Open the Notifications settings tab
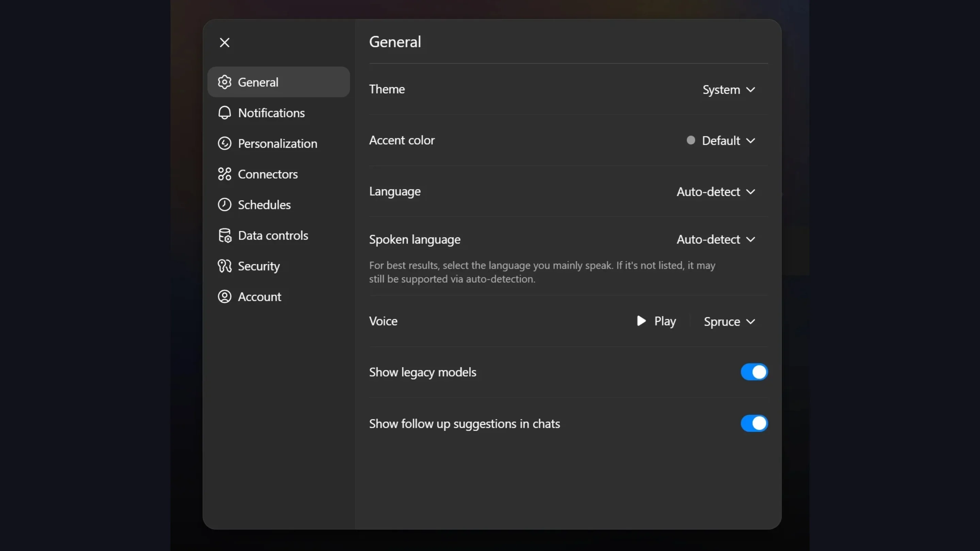The image size is (980, 551). [278, 113]
